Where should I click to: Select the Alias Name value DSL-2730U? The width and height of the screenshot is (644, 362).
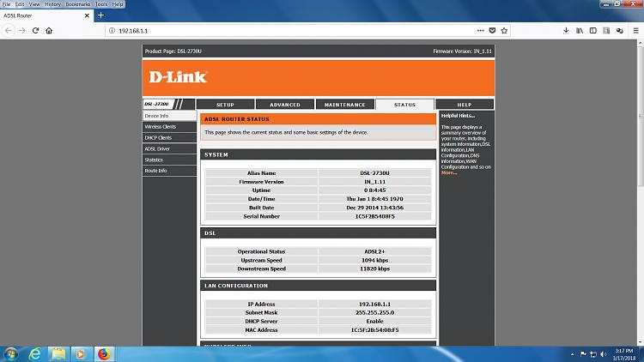pyautogui.click(x=374, y=173)
